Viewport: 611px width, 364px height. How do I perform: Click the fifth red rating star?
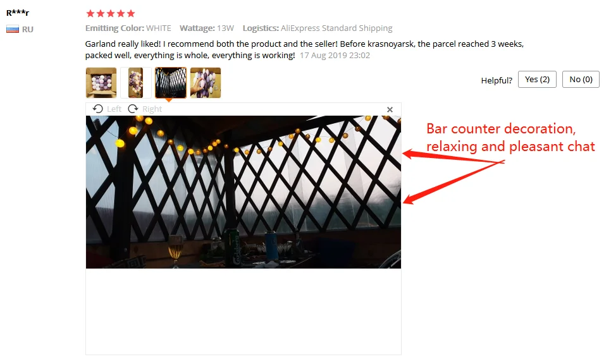pyautogui.click(x=131, y=14)
